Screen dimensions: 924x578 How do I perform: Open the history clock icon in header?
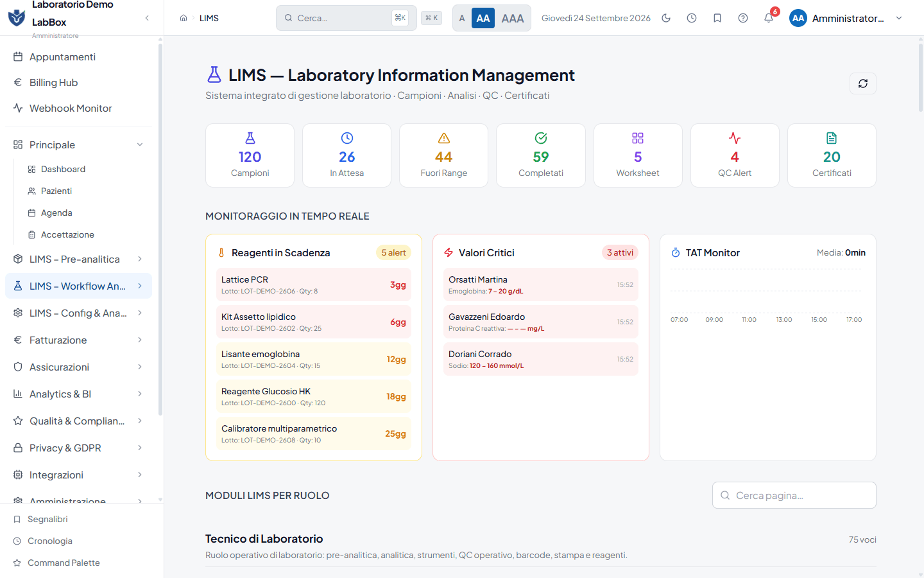pos(692,18)
